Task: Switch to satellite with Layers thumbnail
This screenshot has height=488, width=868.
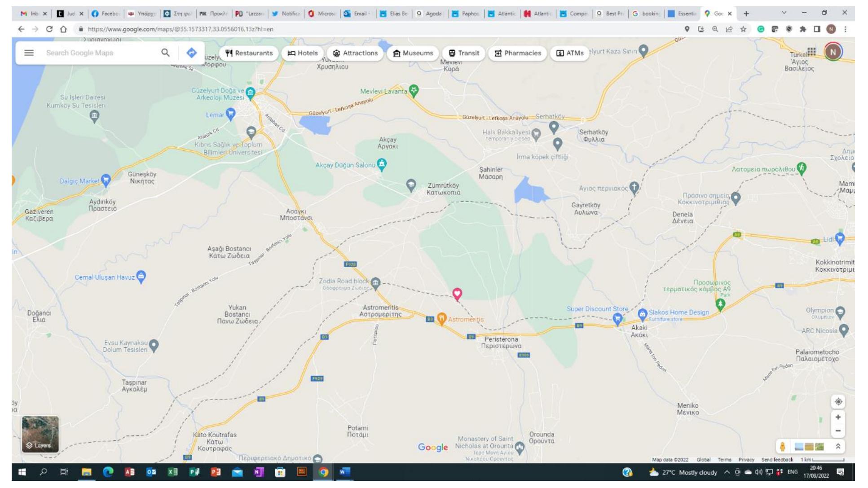Action: point(40,434)
